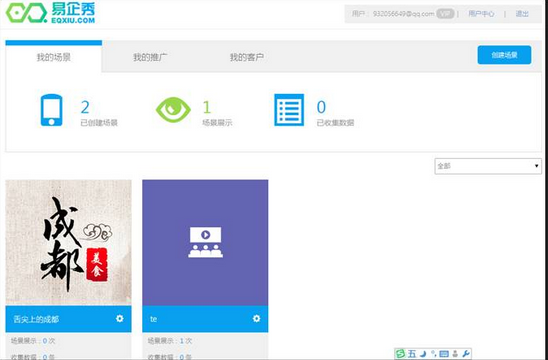Open the wrench tools icon in IME bar
This screenshot has width=548, height=360.
466,354
